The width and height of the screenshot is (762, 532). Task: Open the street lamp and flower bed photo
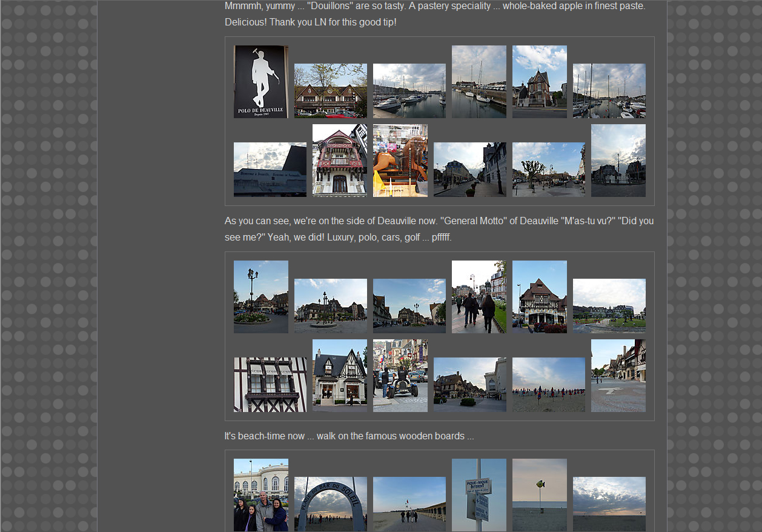260,297
